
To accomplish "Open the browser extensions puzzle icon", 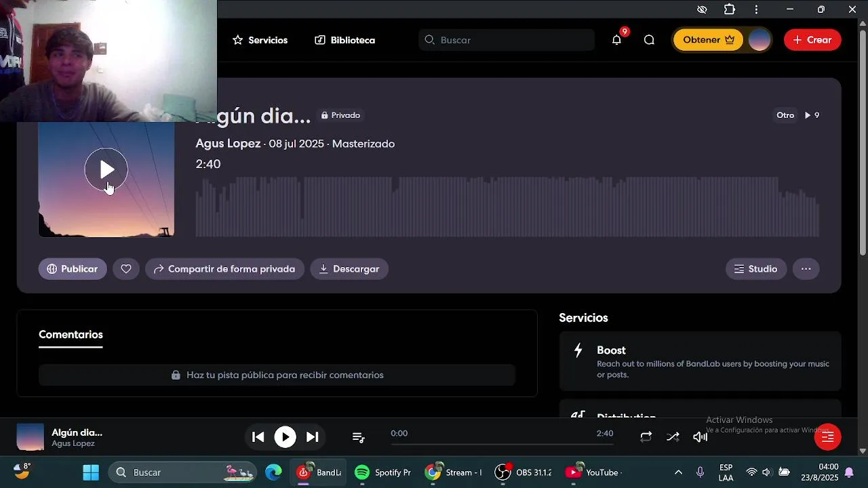I will [730, 9].
